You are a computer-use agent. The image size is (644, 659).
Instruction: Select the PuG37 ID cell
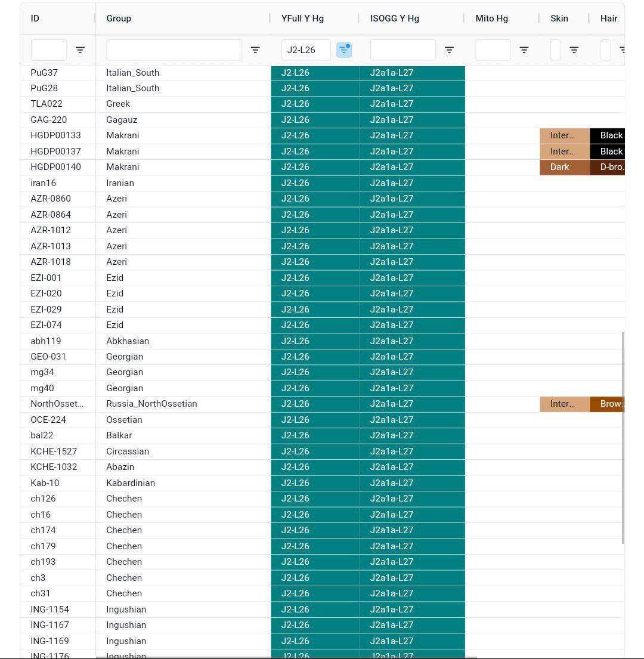click(x=58, y=72)
